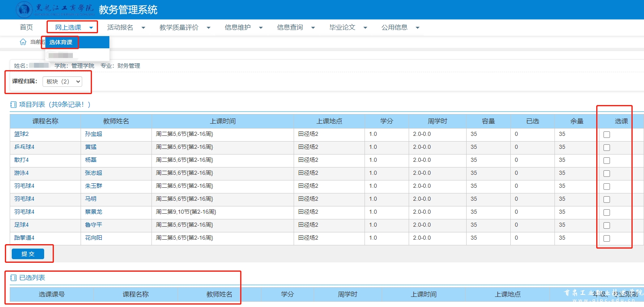The width and height of the screenshot is (644, 307).
Task: Click the 项目列表 section icon
Action: click(13, 105)
